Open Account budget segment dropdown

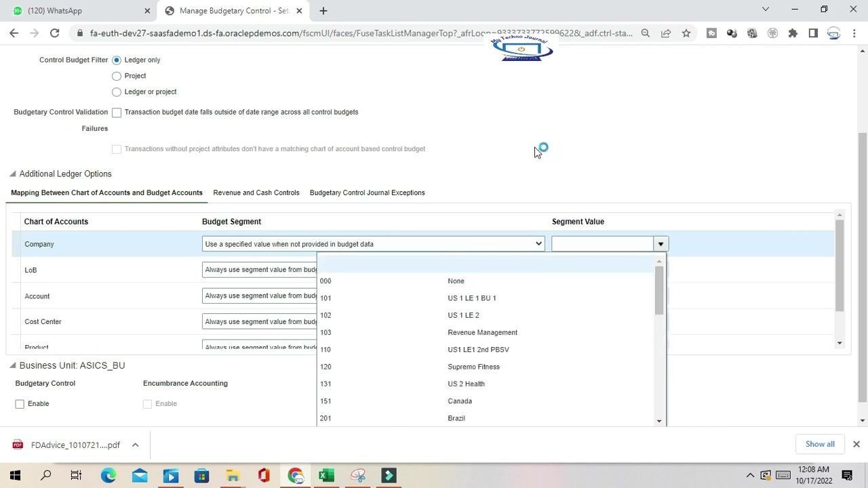(260, 296)
